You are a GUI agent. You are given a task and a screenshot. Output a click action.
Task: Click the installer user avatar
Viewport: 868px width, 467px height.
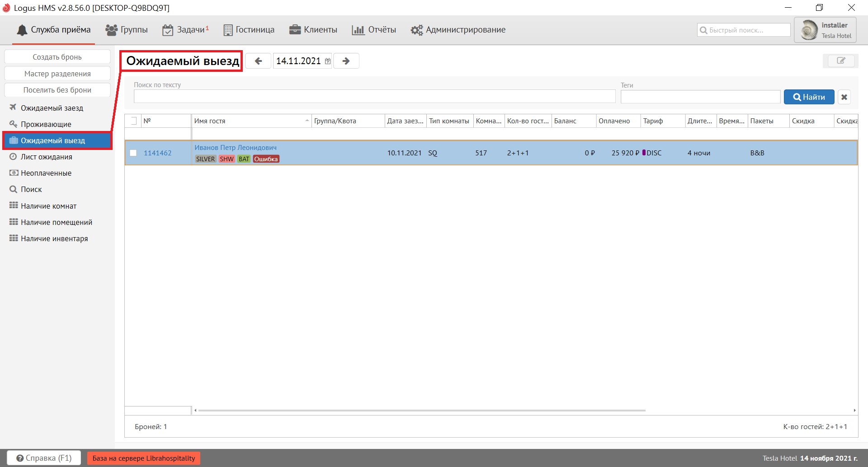(x=809, y=30)
